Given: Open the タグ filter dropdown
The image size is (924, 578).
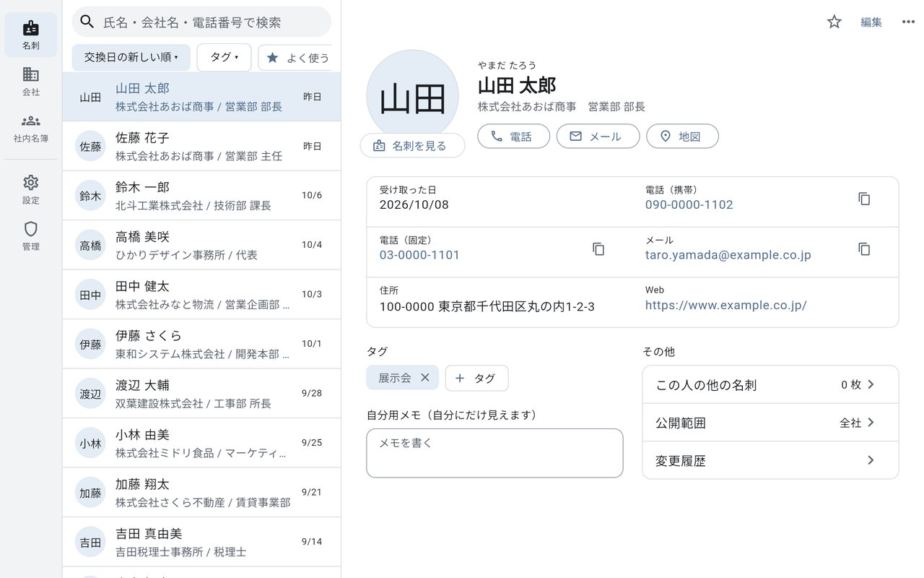Looking at the screenshot, I should (224, 57).
